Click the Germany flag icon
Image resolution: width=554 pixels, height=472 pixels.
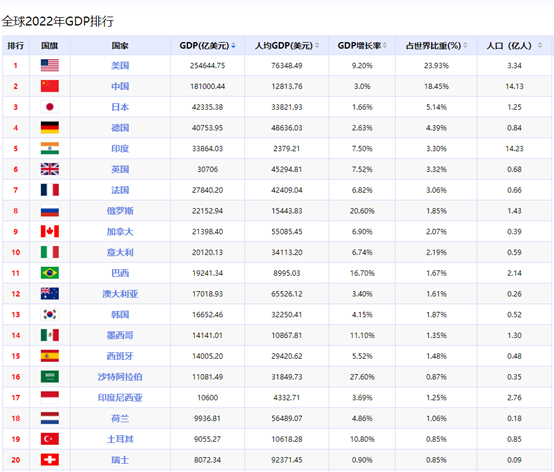point(50,128)
